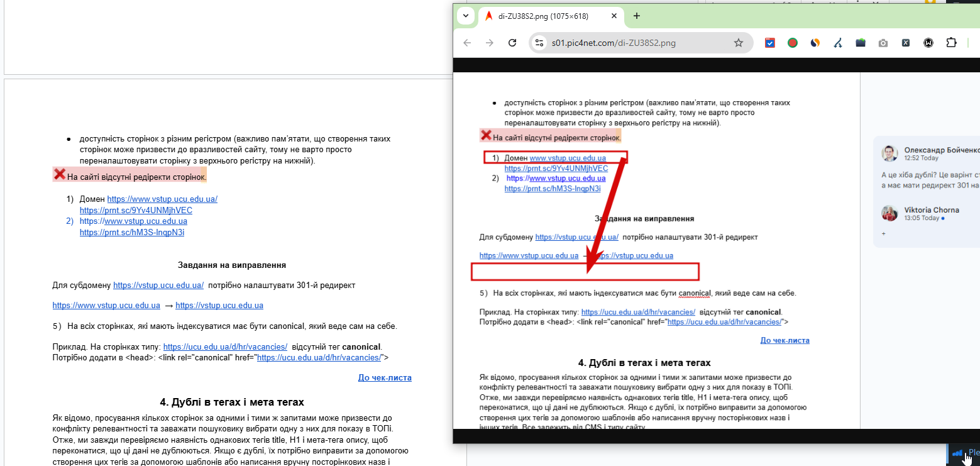This screenshot has width=980, height=466.
Task: Click 'Завдання на виправлення' heading in left document
Action: pos(232,265)
